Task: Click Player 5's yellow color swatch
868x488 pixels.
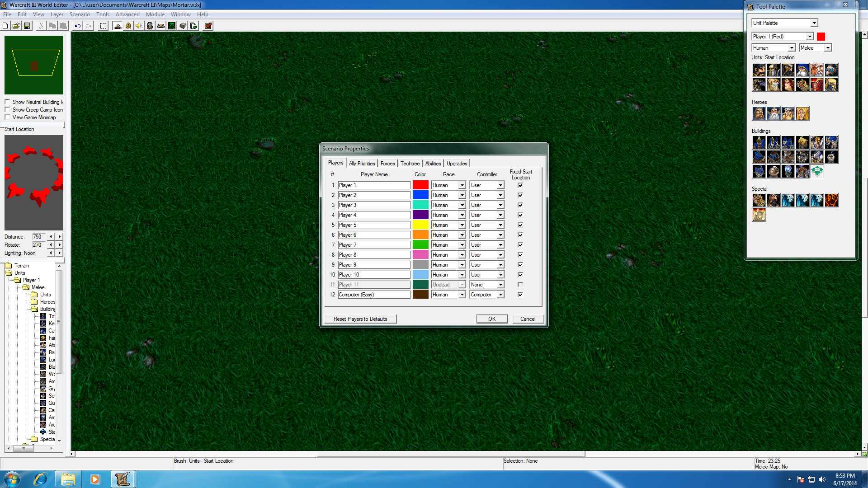Action: pyautogui.click(x=420, y=225)
